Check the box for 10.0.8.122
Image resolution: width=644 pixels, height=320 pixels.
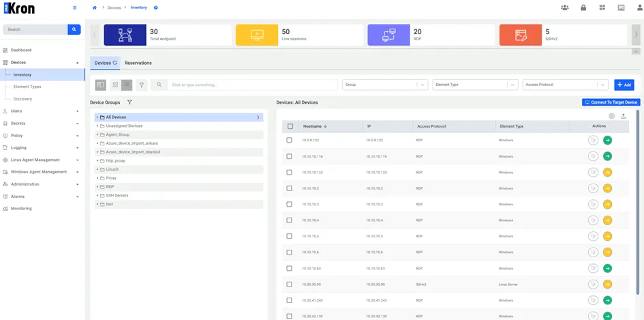[x=289, y=141]
